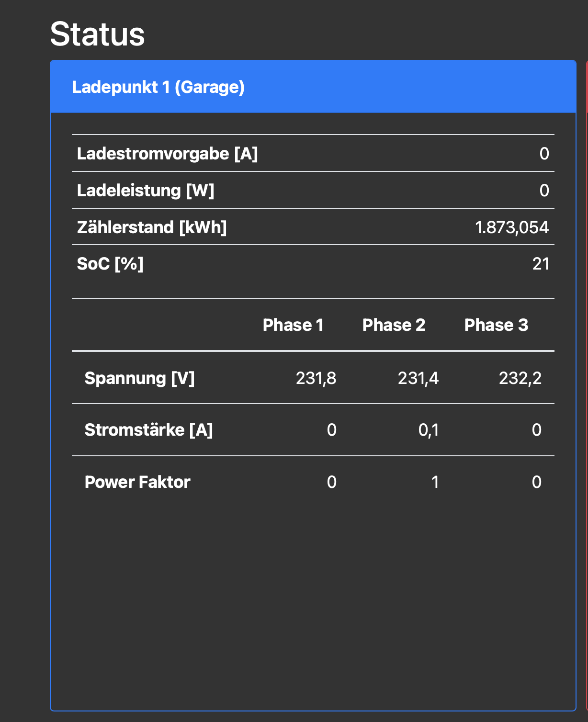Click the meter reading value 1.873,054
Screen dimensions: 588x722
[511, 227]
